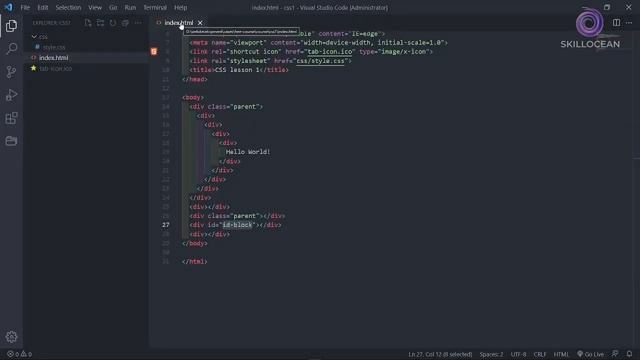
Task: Follow the tab-icon.ico href link
Action: [x=330, y=52]
